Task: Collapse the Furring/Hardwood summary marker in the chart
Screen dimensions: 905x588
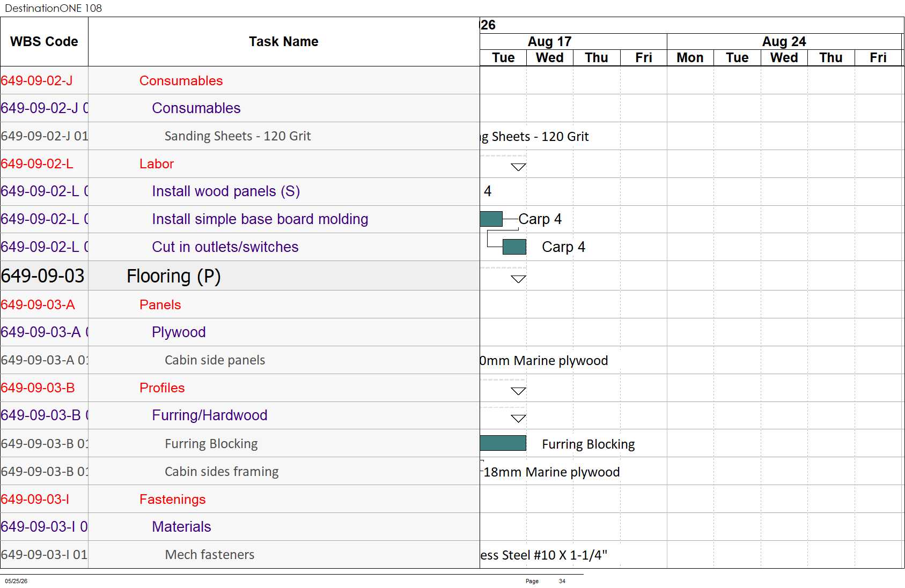Action: click(x=518, y=419)
